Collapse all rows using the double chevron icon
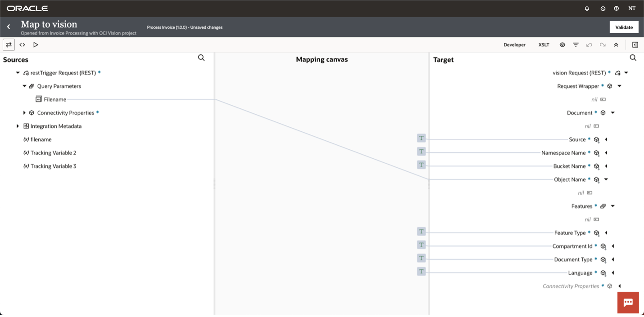This screenshot has height=317, width=644. [617, 45]
